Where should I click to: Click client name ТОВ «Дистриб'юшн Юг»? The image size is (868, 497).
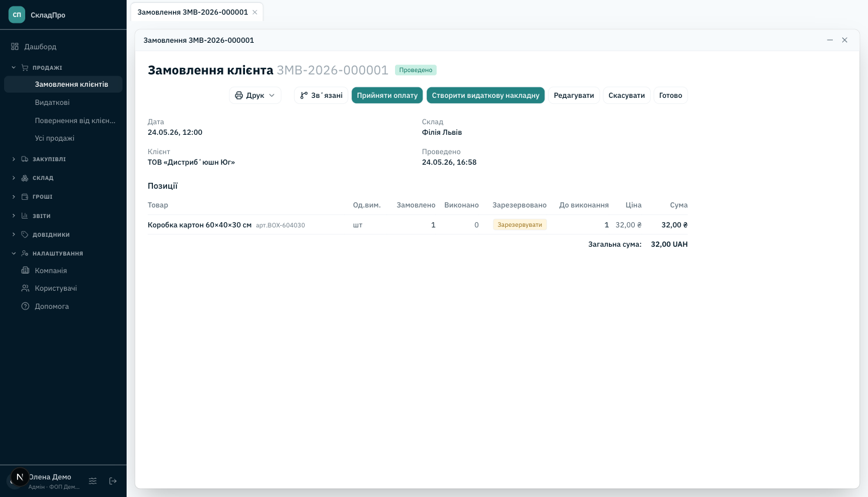(191, 162)
